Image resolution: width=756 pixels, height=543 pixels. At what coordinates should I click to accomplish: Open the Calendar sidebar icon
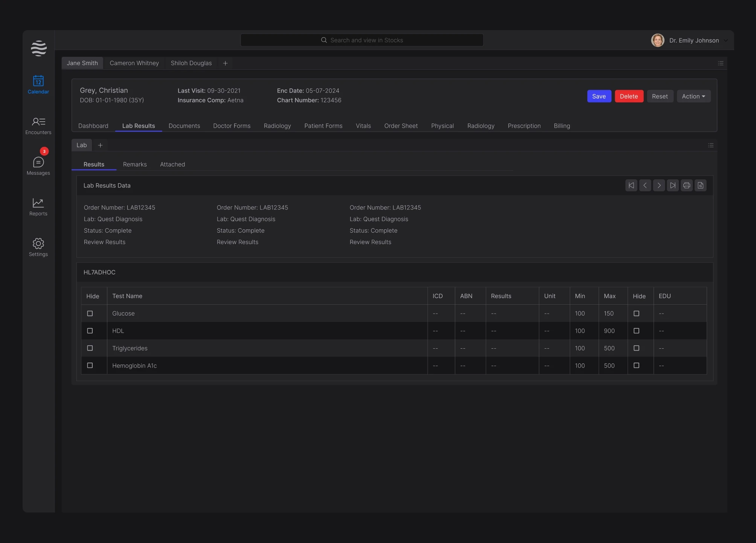tap(38, 84)
